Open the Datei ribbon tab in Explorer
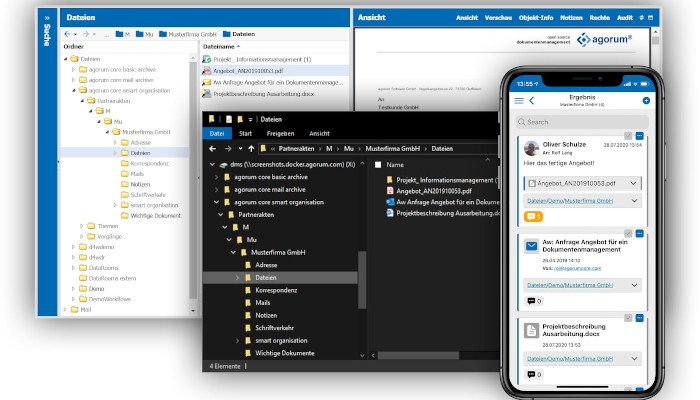 (x=217, y=133)
